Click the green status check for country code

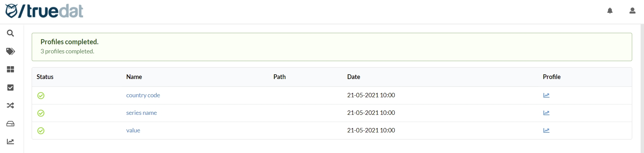click(41, 96)
